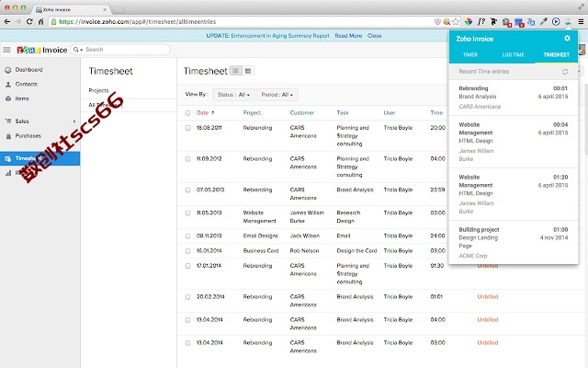
Task: Go back in the browser
Action: (7, 22)
